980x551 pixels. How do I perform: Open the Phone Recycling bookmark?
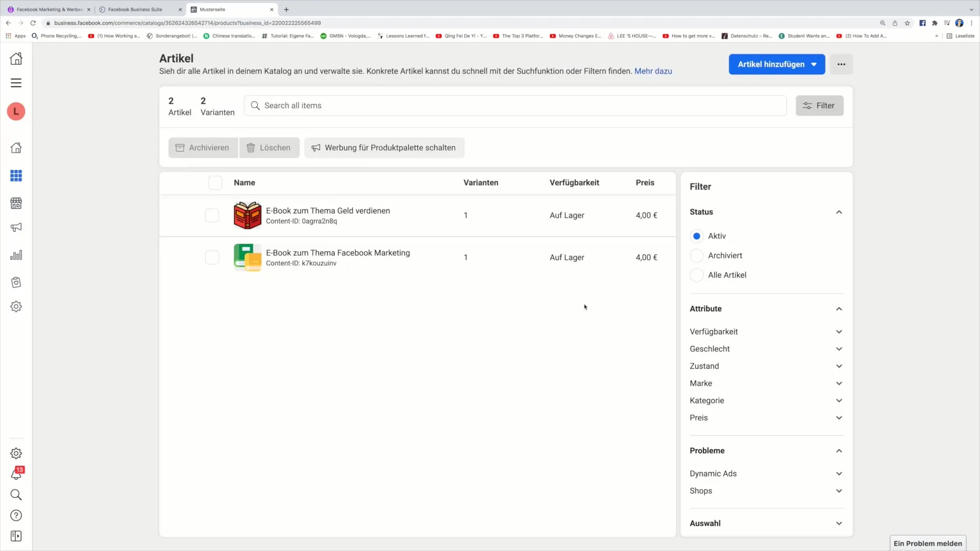point(57,36)
